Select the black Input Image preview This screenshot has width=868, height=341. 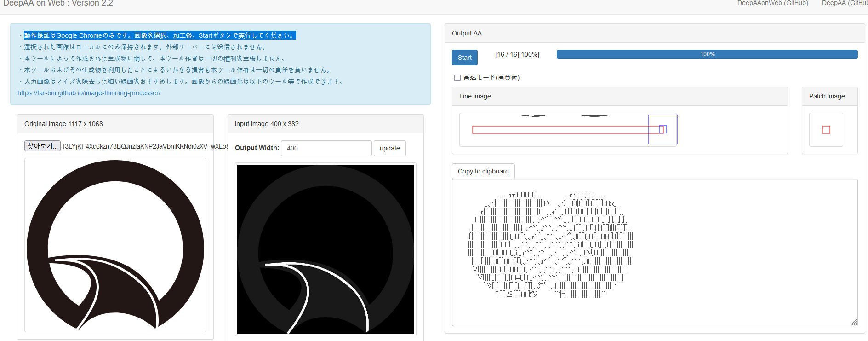point(325,249)
